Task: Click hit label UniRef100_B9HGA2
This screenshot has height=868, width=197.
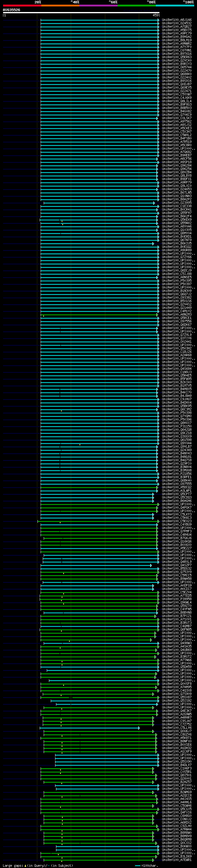Action: tap(177, 37)
